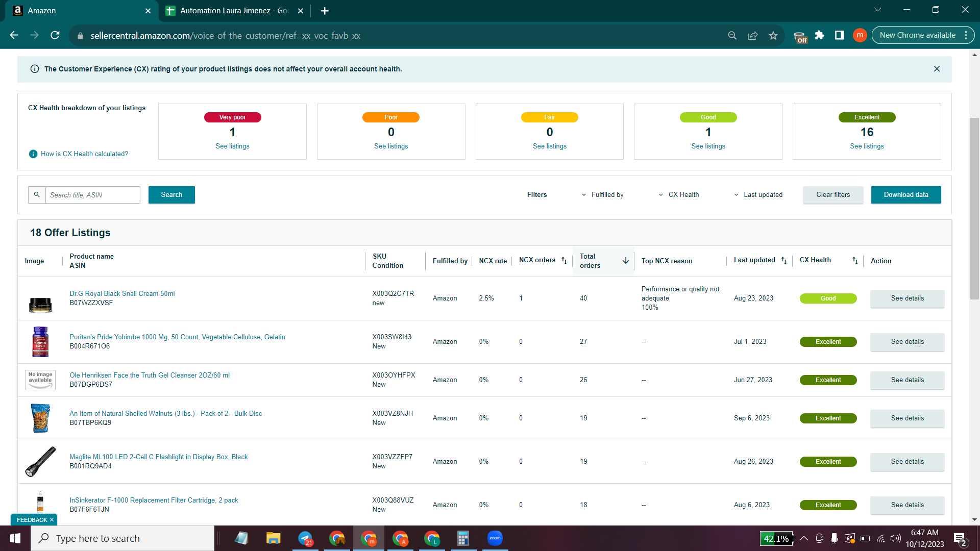Sort listings by NCX orders
Image resolution: width=980 pixels, height=551 pixels.
click(x=564, y=261)
